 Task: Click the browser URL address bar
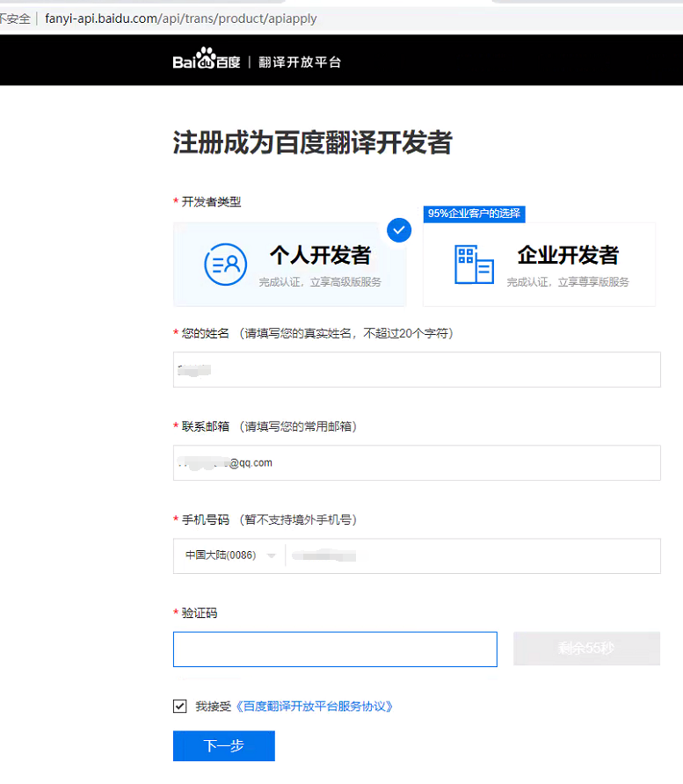pyautogui.click(x=180, y=18)
